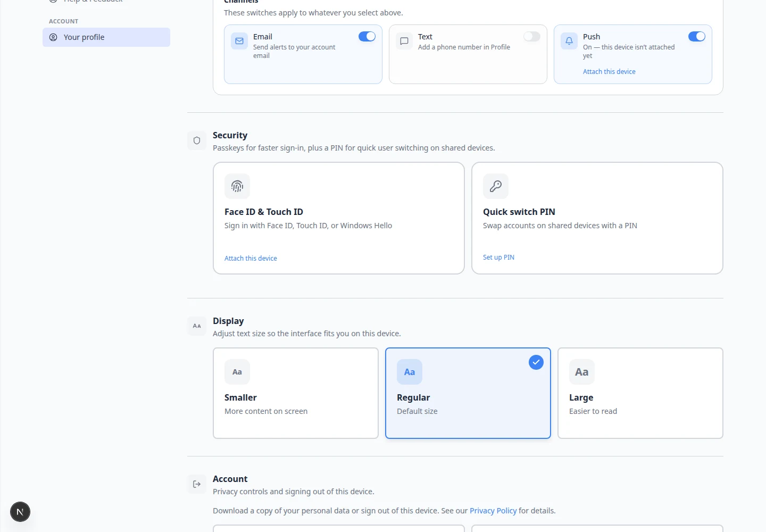766x532 pixels.
Task: Open the round N badge in corner
Action: tap(20, 512)
